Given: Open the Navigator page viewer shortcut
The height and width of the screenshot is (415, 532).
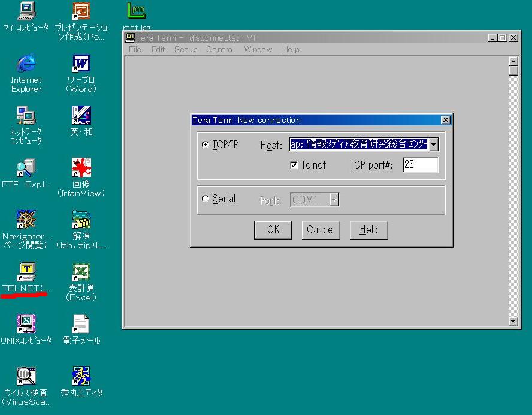Looking at the screenshot, I should (x=26, y=219).
